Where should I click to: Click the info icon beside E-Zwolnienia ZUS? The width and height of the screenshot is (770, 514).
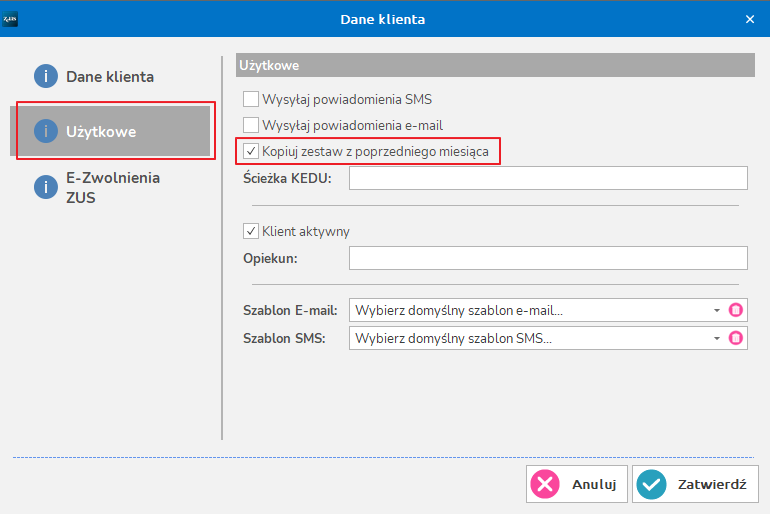46,187
